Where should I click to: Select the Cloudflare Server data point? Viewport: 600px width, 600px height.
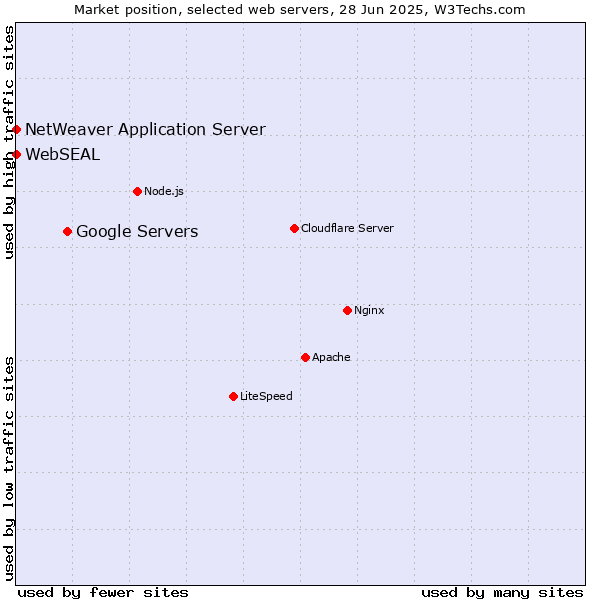294,228
